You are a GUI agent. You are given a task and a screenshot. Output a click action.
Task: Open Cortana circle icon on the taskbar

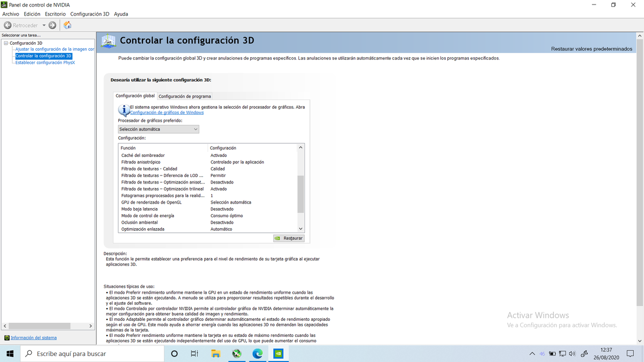pyautogui.click(x=174, y=353)
